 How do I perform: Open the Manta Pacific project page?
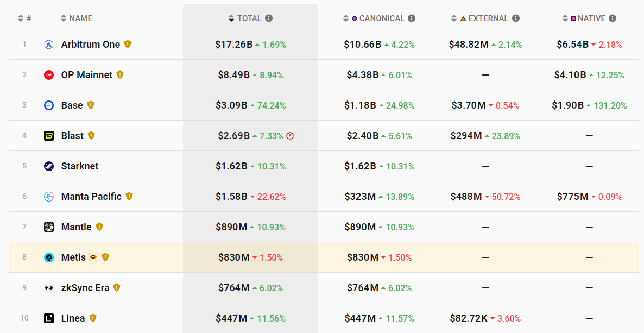pyautogui.click(x=91, y=197)
